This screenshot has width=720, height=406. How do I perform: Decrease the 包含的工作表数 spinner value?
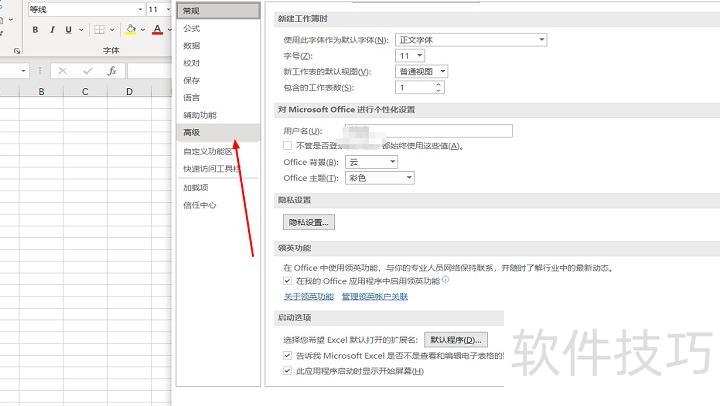438,90
